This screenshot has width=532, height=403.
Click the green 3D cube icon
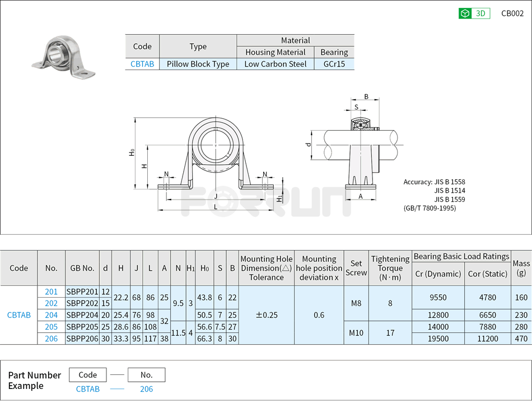click(x=465, y=13)
